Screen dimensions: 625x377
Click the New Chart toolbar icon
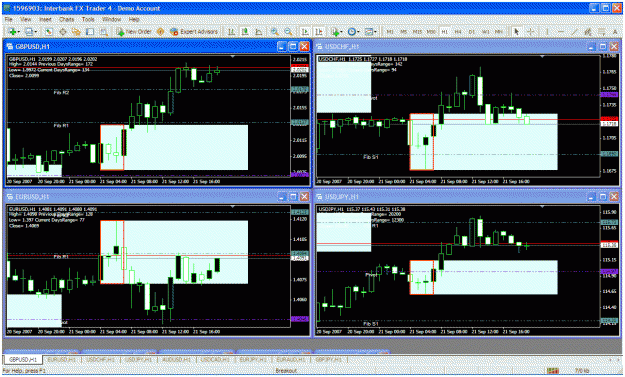pyautogui.click(x=13, y=31)
